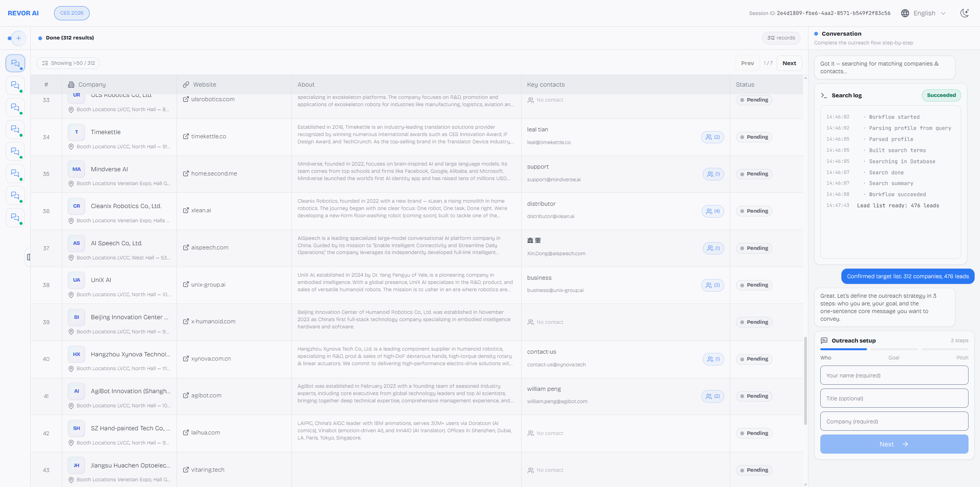Select the second chat session in the sidebar

(x=15, y=85)
